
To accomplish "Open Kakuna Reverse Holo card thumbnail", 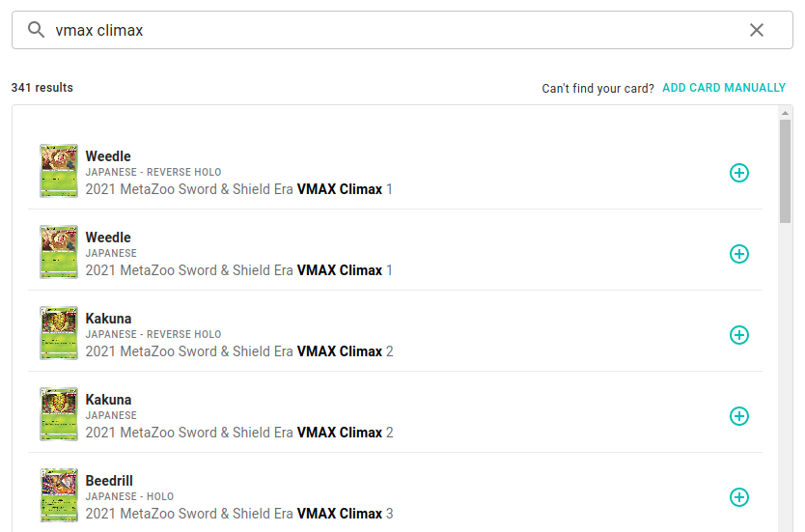I will (59, 334).
